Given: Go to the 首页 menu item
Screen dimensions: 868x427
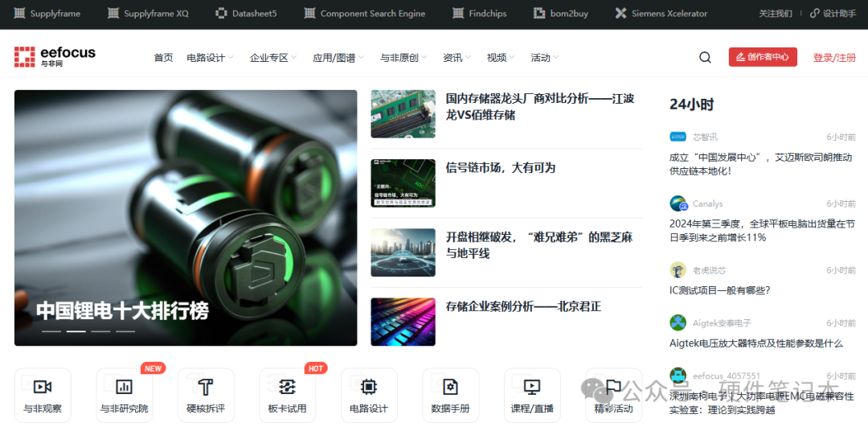Looking at the screenshot, I should coord(163,58).
